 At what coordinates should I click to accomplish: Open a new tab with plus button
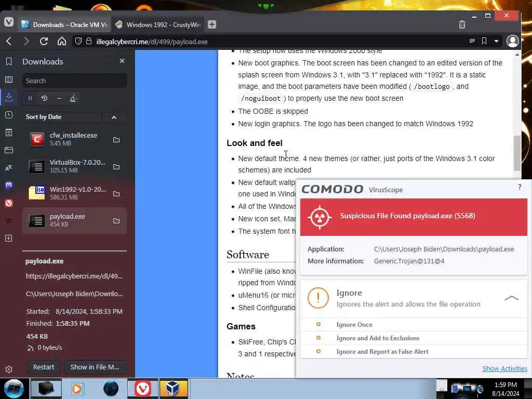tap(212, 24)
